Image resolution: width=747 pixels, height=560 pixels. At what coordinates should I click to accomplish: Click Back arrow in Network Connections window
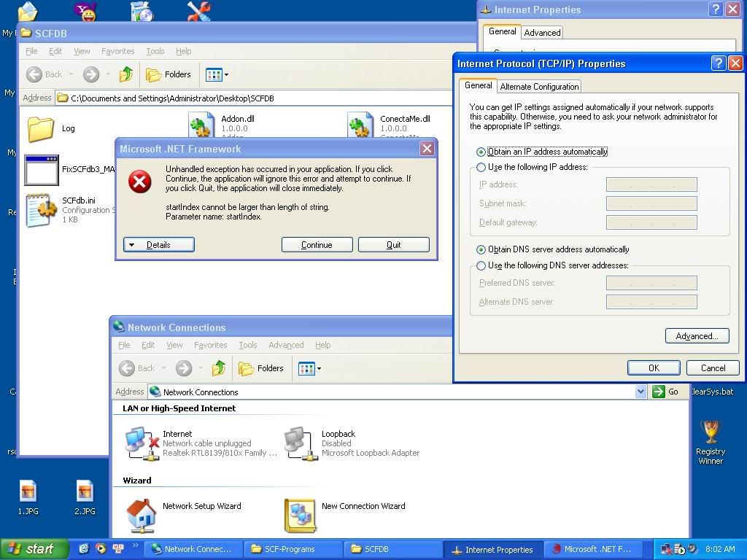[x=127, y=368]
